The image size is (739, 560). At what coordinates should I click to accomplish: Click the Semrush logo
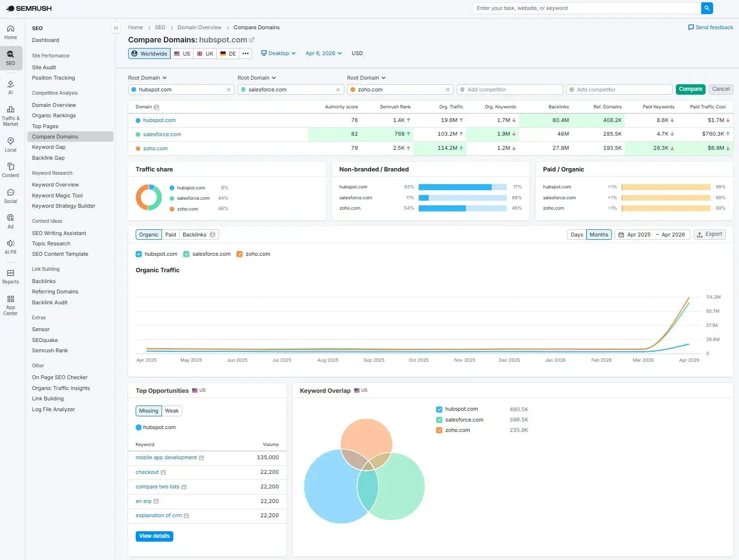click(29, 8)
